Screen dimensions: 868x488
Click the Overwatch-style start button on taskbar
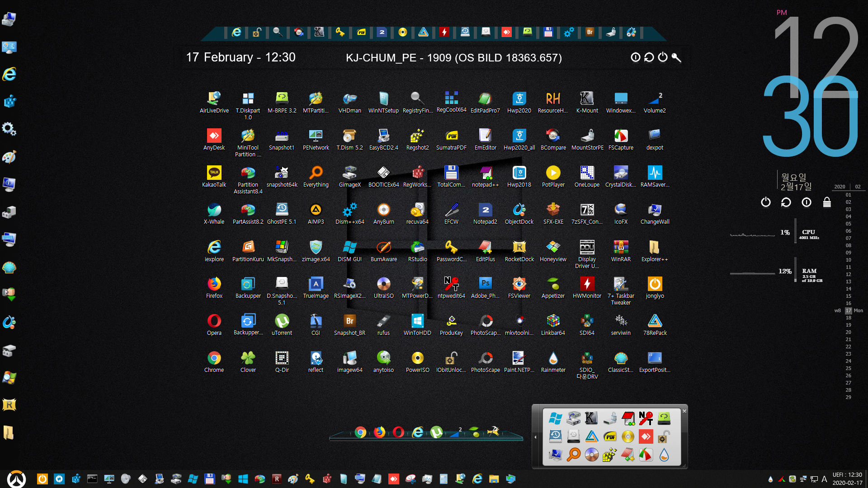[x=17, y=479]
